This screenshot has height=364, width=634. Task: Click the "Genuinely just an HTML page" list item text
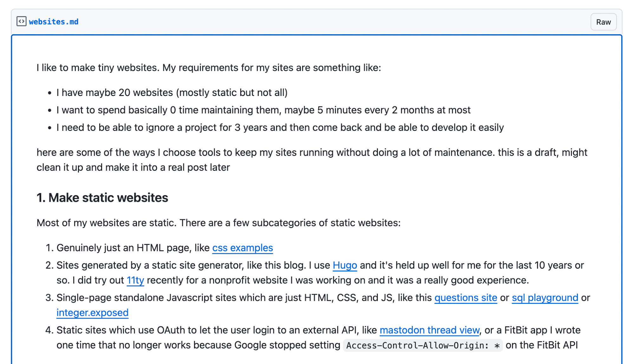[133, 248]
